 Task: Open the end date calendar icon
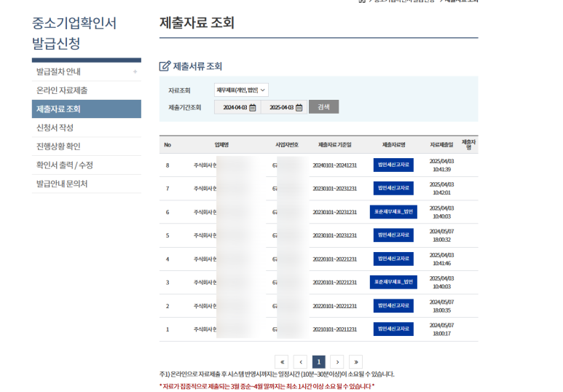coord(299,107)
